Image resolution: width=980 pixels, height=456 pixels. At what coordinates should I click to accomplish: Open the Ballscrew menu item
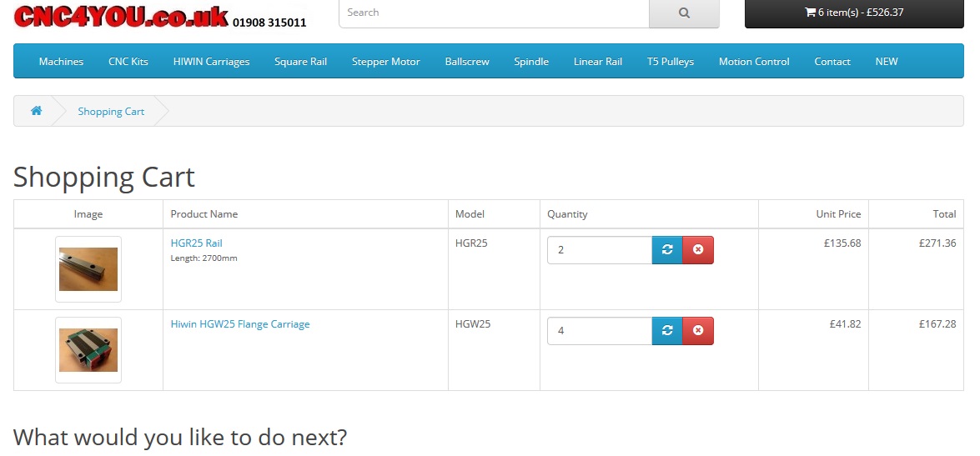(x=467, y=62)
